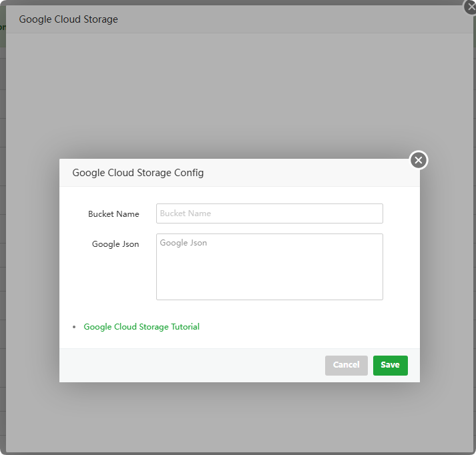This screenshot has height=455, width=476.
Task: Click the outer "Google Cloud Storage" window title
Action: coord(68,19)
